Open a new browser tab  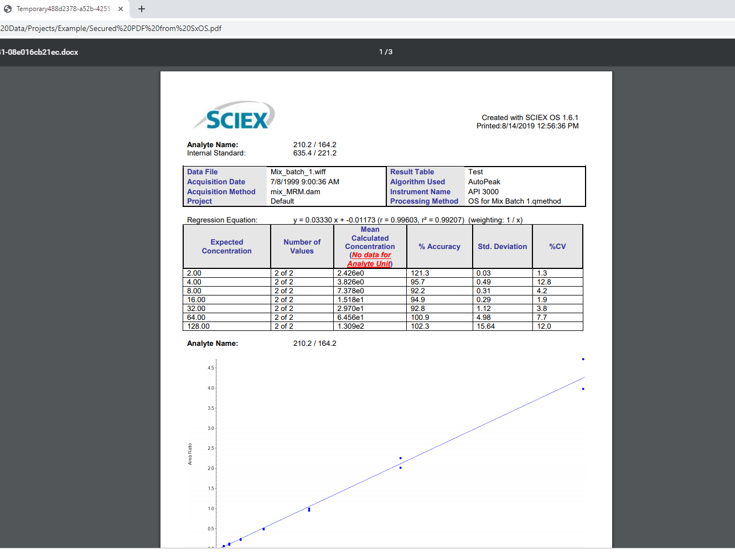(x=142, y=9)
